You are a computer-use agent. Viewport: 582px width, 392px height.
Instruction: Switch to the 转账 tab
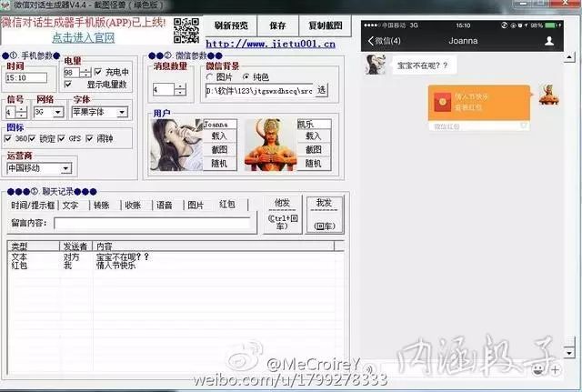coord(101,206)
